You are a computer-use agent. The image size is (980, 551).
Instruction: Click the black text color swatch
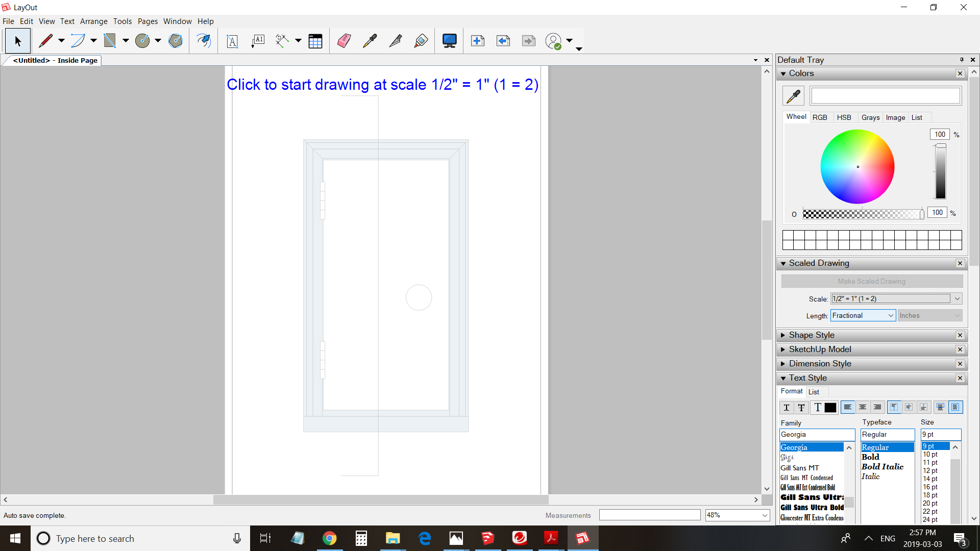coord(830,407)
